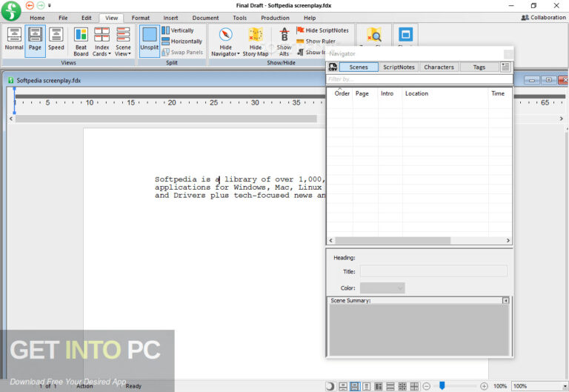The width and height of the screenshot is (569, 392).
Task: Click the orange back arrow in title bar
Action: click(x=30, y=5)
